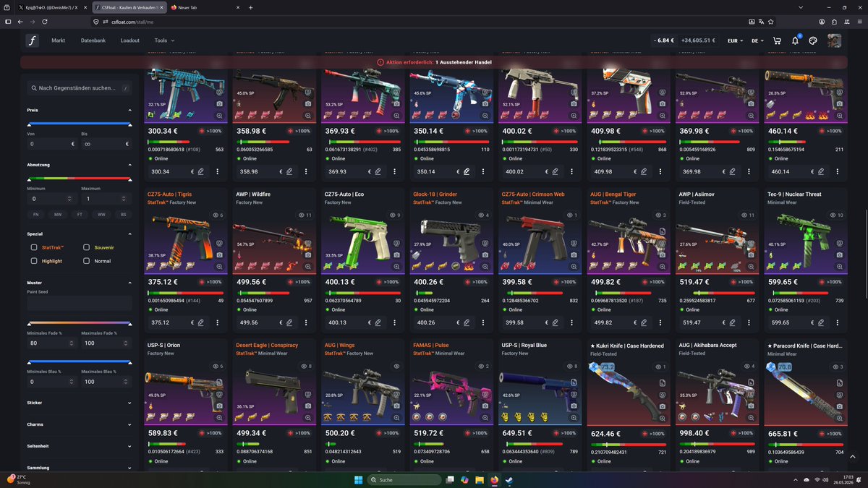868x488 pixels.
Task: Enable the Normal filter checkbox
Action: tap(86, 261)
